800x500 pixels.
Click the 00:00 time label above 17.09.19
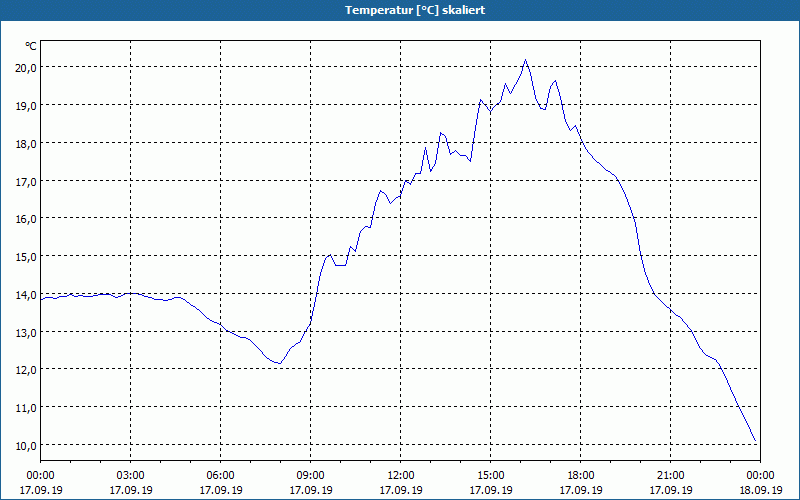pos(40,476)
